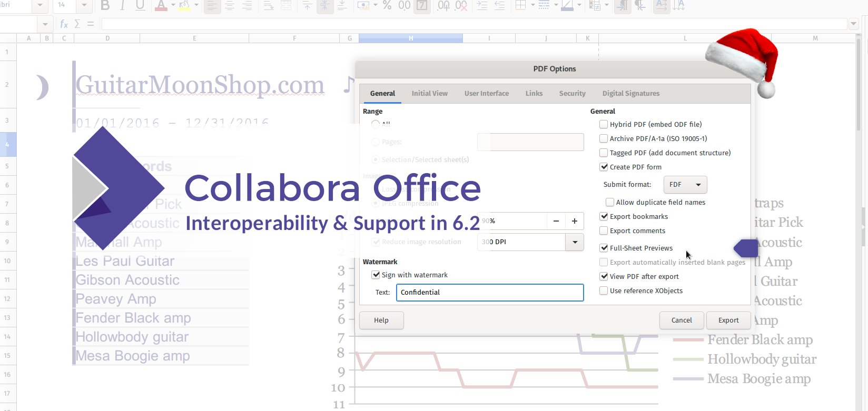The height and width of the screenshot is (411, 868).
Task: Toggle Allow duplicate field names
Action: (610, 202)
